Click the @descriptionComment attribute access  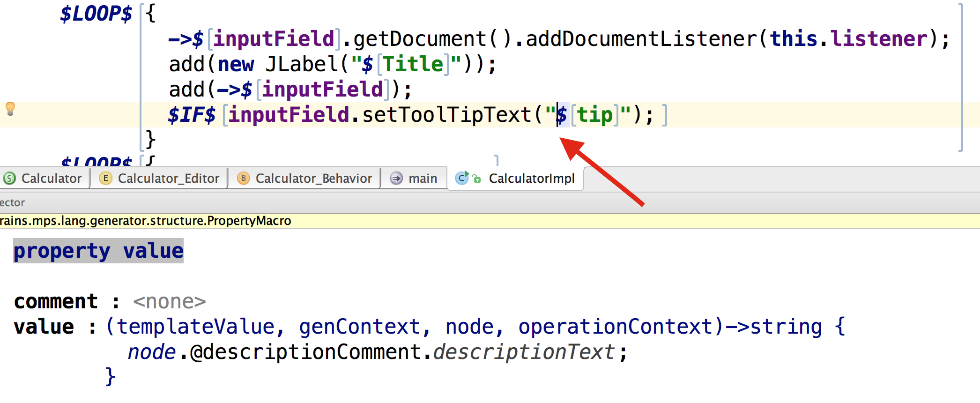tap(305, 352)
